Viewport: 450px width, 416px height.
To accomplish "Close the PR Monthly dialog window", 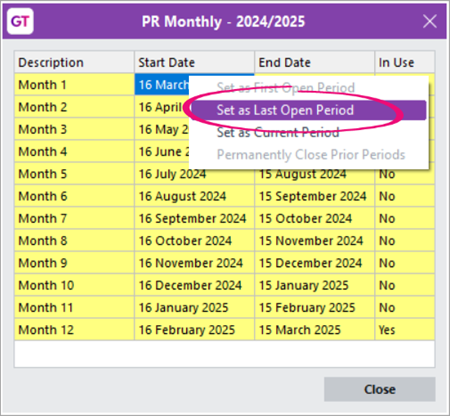I will pos(430,22).
